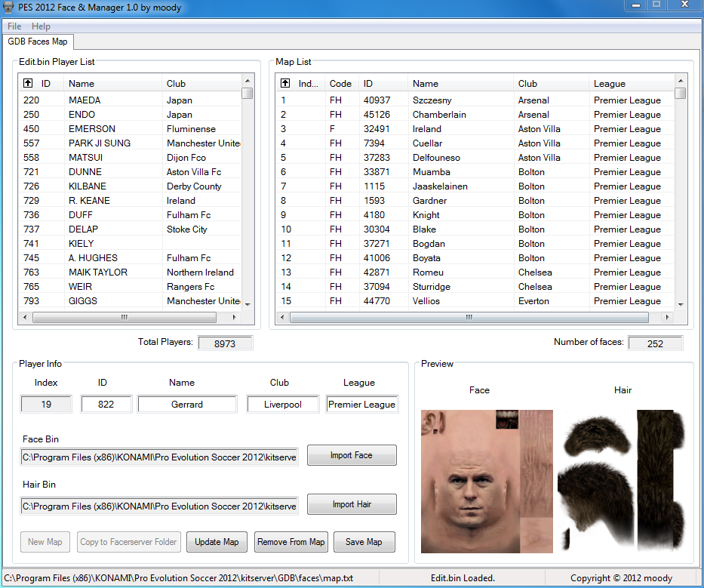This screenshot has width=704, height=588.
Task: Open the Help menu
Action: [41, 26]
